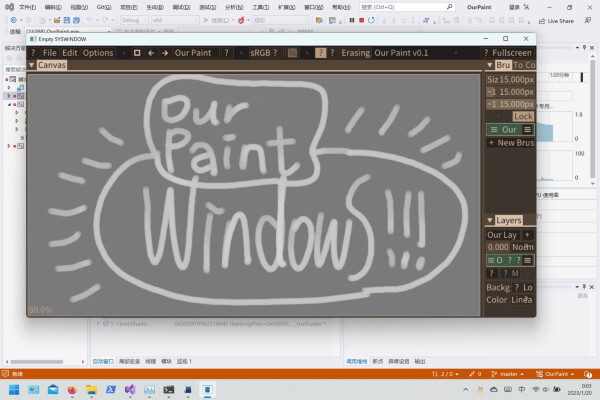Open the File menu in Our Paint
600x400 pixels.
point(49,53)
